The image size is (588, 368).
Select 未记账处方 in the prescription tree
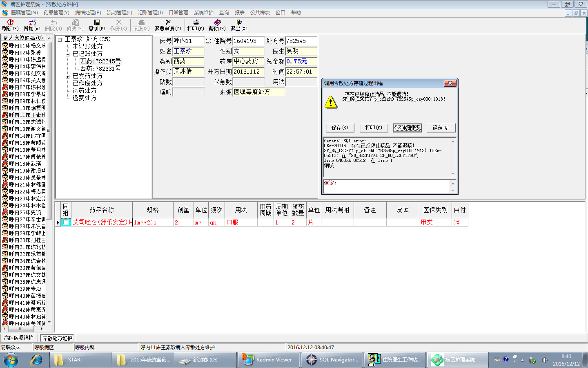87,47
